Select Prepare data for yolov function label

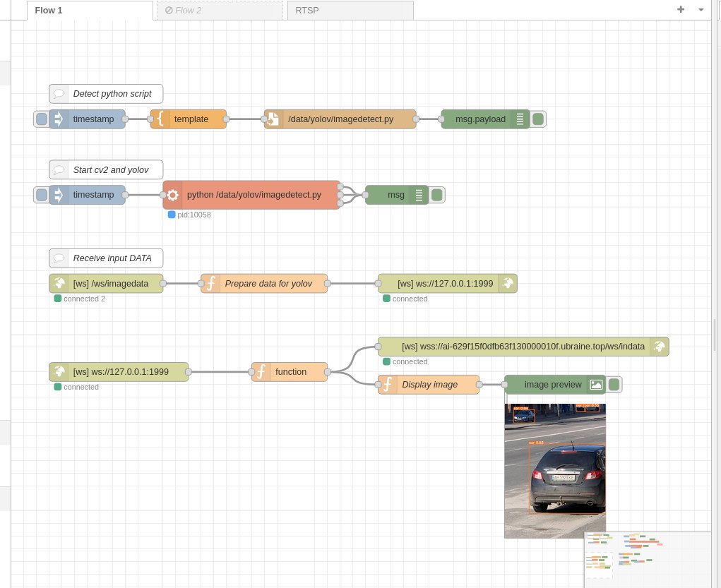pos(268,284)
